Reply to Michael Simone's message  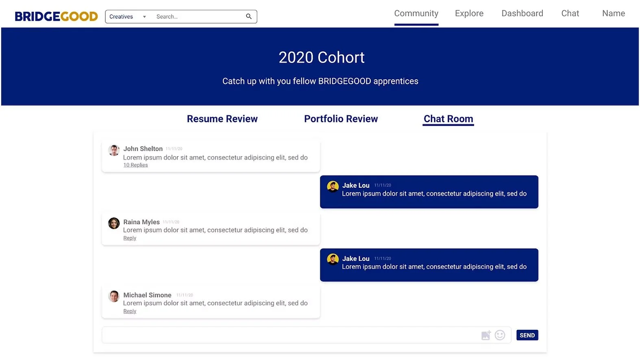click(130, 311)
